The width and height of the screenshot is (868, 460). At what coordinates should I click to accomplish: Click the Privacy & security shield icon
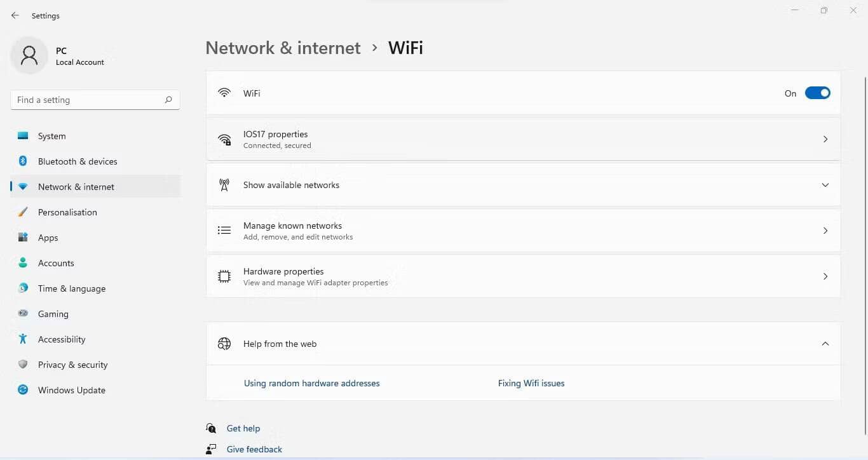pos(23,364)
